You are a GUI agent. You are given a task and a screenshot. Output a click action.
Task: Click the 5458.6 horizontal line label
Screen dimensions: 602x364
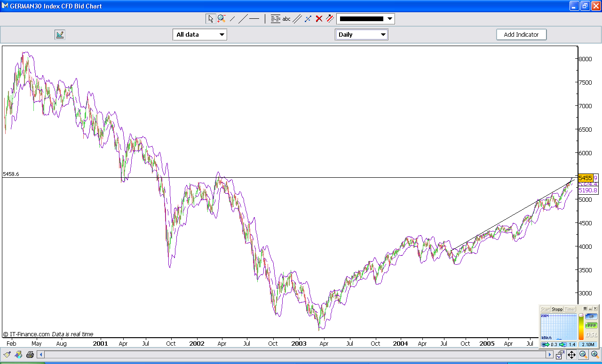coord(11,174)
